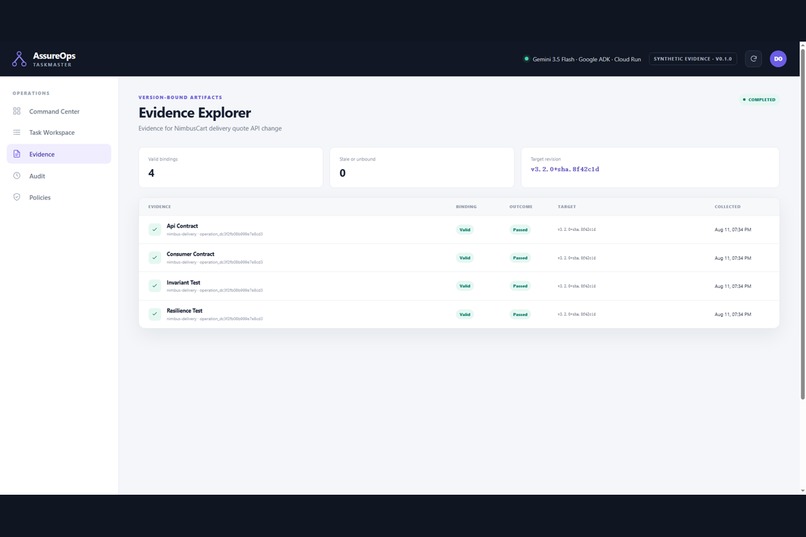Click the Resilience Test checkmark icon

point(155,314)
